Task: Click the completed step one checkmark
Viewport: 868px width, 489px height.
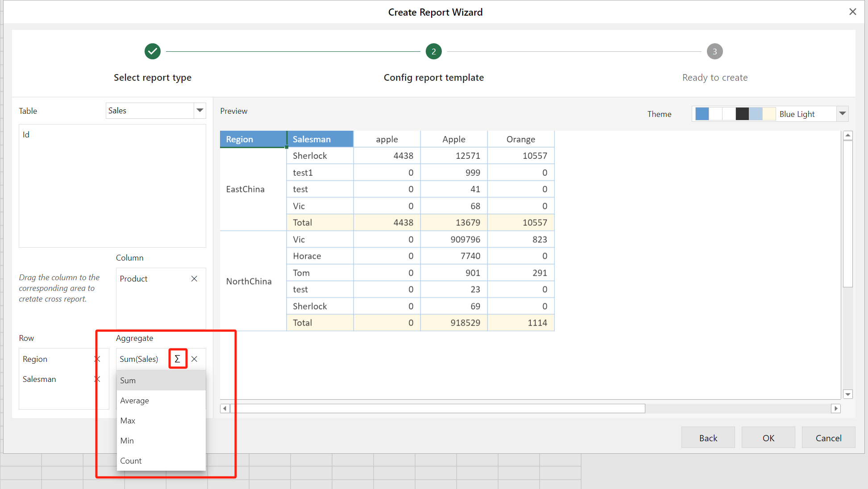Action: tap(153, 51)
